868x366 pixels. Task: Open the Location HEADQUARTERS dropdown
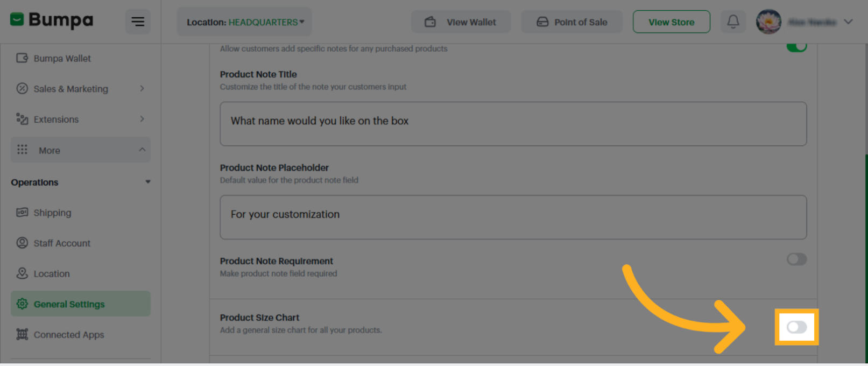(x=244, y=22)
